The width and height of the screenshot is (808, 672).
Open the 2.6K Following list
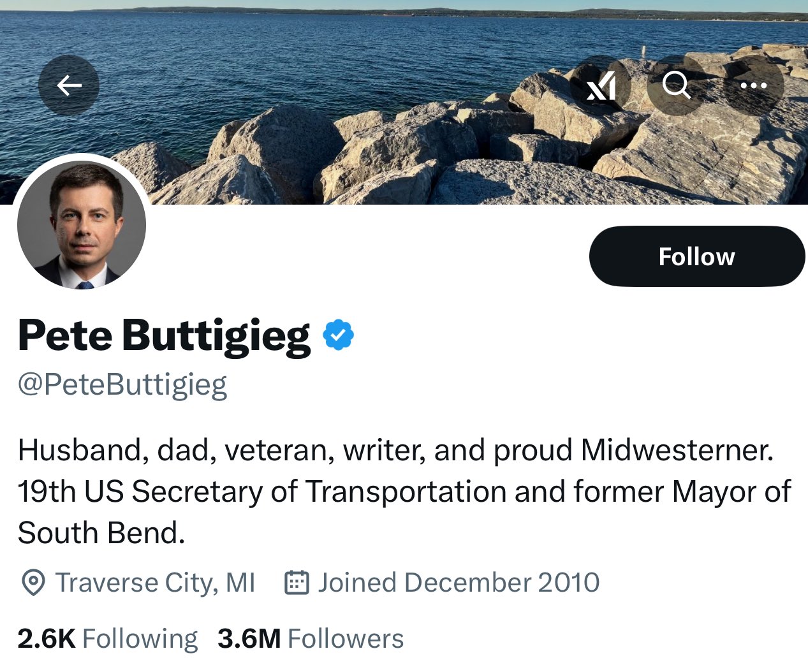pyautogui.click(x=107, y=639)
